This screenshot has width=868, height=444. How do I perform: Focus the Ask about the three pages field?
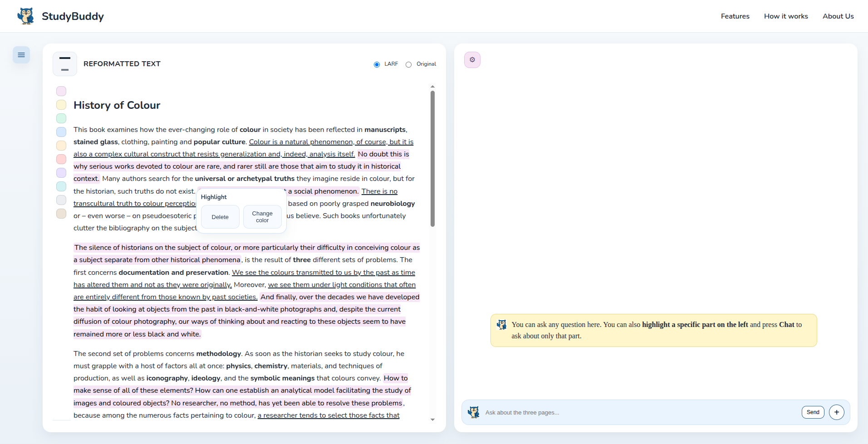coord(640,412)
